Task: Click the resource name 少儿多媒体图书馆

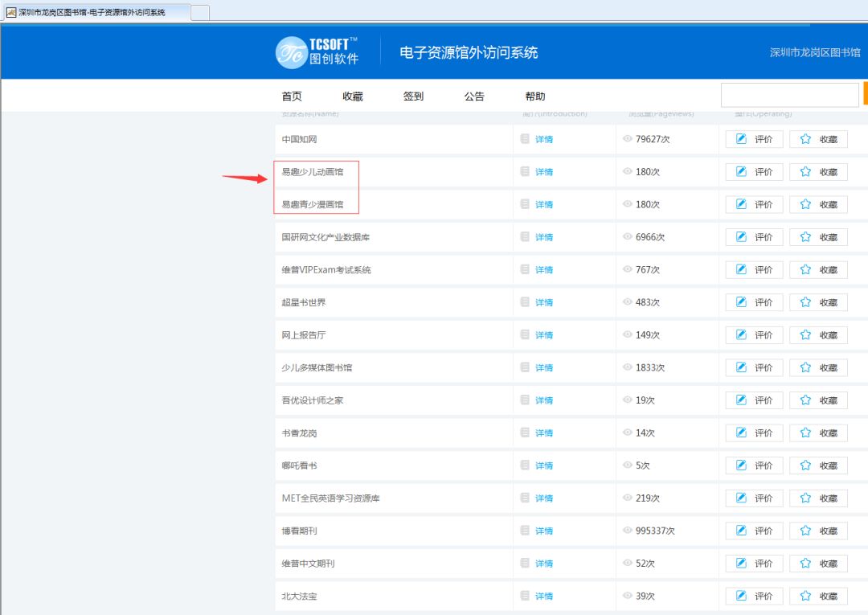Action: pos(317,368)
